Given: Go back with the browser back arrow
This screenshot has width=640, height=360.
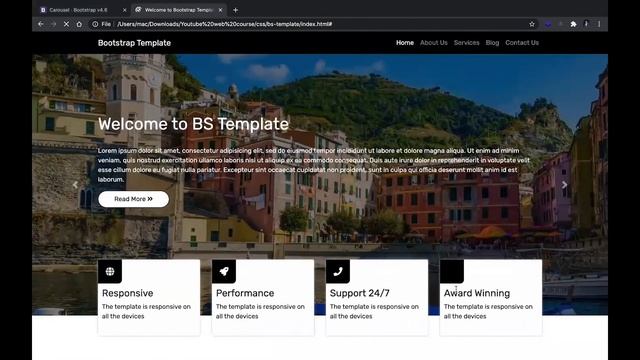Looking at the screenshot, I should pos(41,24).
